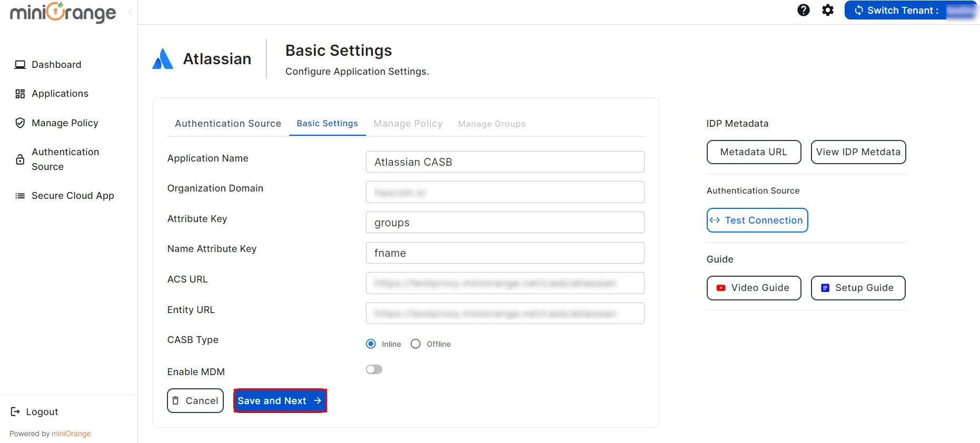This screenshot has height=443, width=980.
Task: Follow the miniOrange Powered by link
Action: point(71,434)
